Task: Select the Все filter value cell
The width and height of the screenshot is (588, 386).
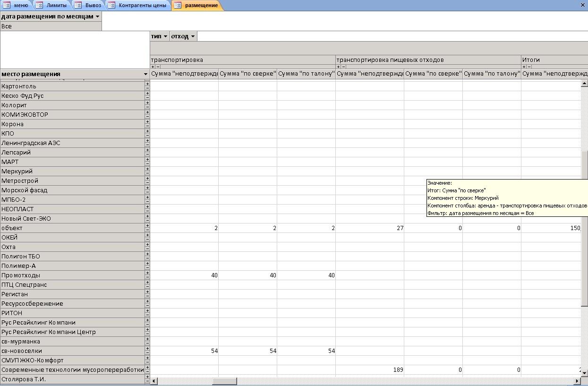Action: [51, 26]
